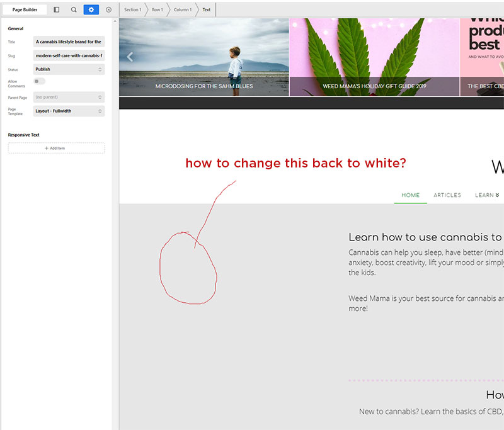The height and width of the screenshot is (430, 504).
Task: Open the blue settings gear icon
Action: click(91, 10)
